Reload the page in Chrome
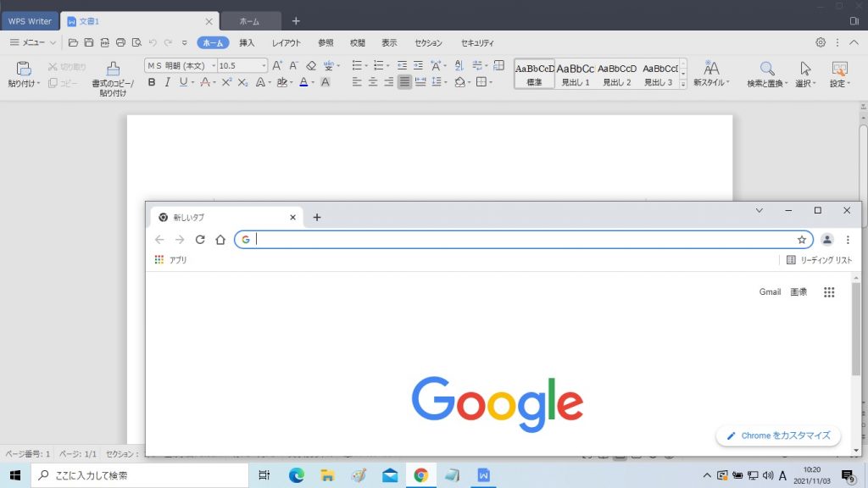Viewport: 868px width, 488px height. (x=200, y=240)
